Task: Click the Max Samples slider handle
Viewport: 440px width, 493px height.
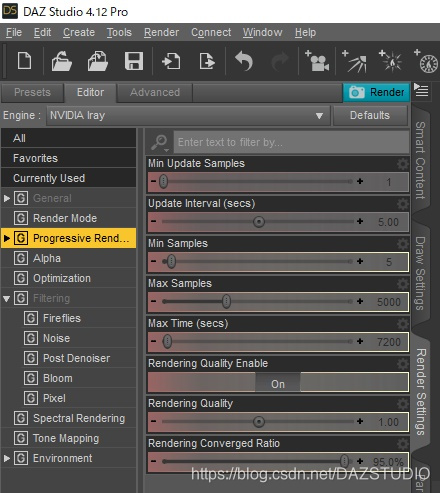Action: point(226,301)
